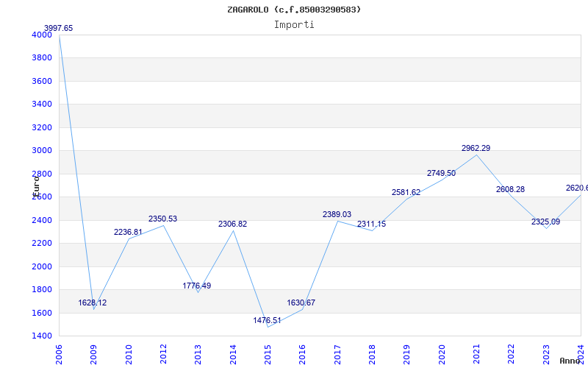
Task: Click y-axis tick label 3800
Action: pyautogui.click(x=42, y=58)
